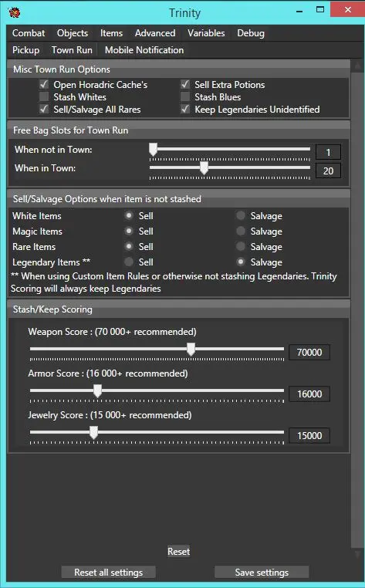365x588 pixels.
Task: Open the Advanced tab
Action: [155, 33]
